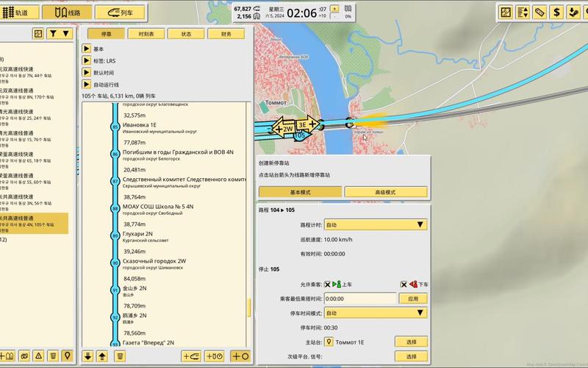Open the 停车时间模式 dropdown
The width and height of the screenshot is (588, 368).
376,313
